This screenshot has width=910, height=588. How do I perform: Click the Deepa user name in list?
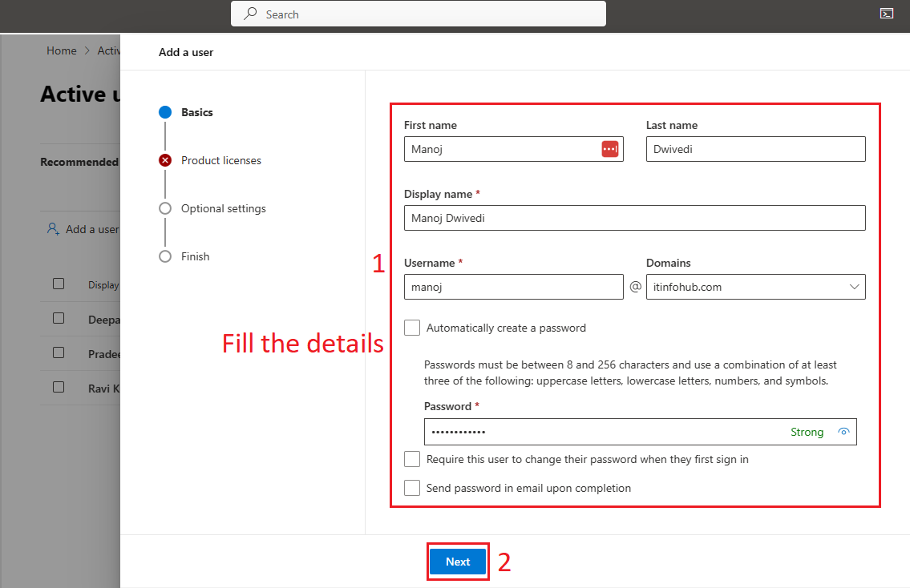[x=104, y=320]
